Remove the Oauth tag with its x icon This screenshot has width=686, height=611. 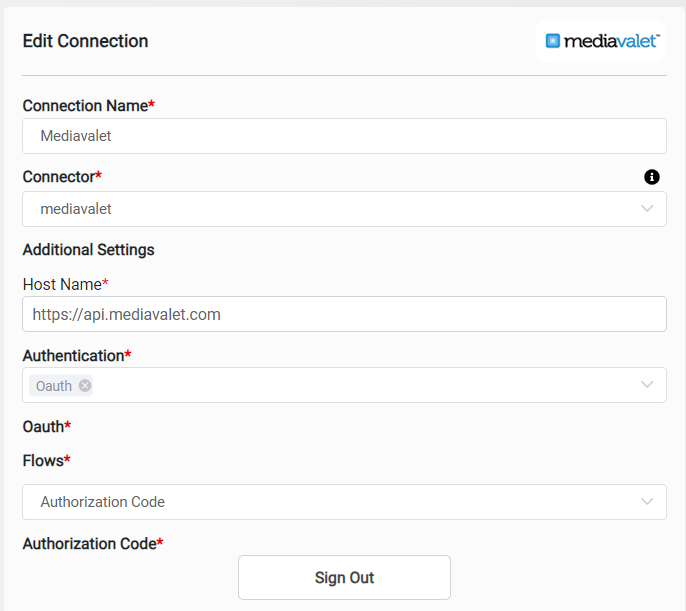point(85,386)
